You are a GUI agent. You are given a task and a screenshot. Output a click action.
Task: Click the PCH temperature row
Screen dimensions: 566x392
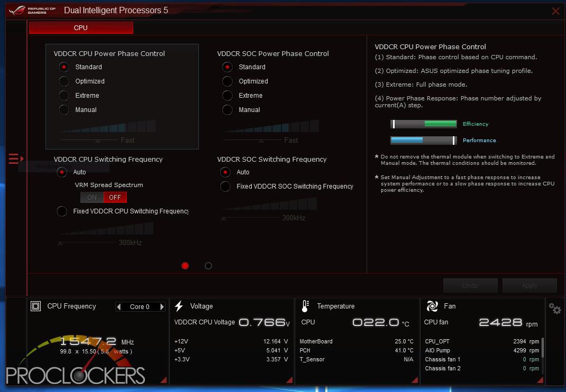click(357, 350)
